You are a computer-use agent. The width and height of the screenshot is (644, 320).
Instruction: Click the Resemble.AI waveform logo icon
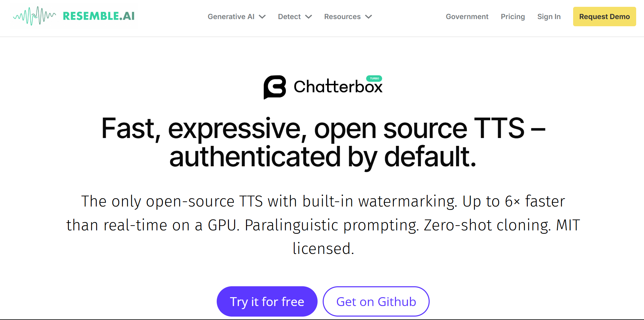coord(34,16)
